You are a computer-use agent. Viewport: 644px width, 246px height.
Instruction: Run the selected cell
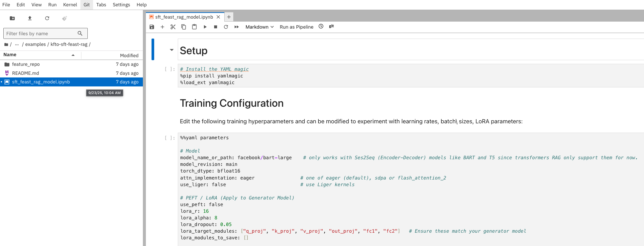205,27
